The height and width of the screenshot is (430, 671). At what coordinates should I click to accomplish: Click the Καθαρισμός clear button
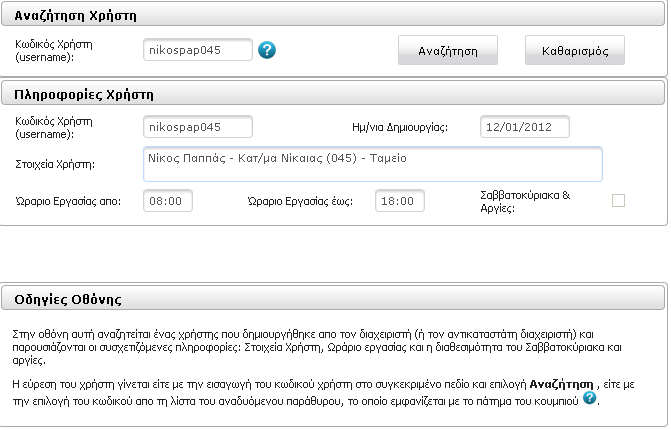point(575,50)
